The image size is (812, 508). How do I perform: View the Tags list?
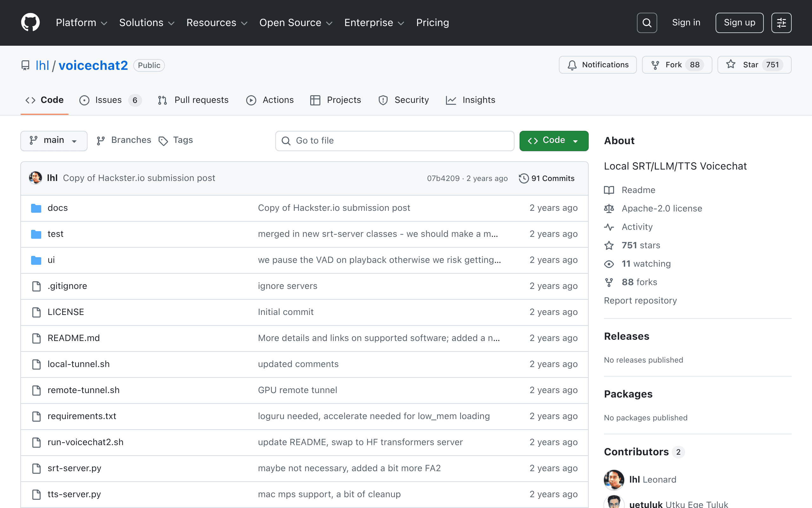click(x=176, y=140)
